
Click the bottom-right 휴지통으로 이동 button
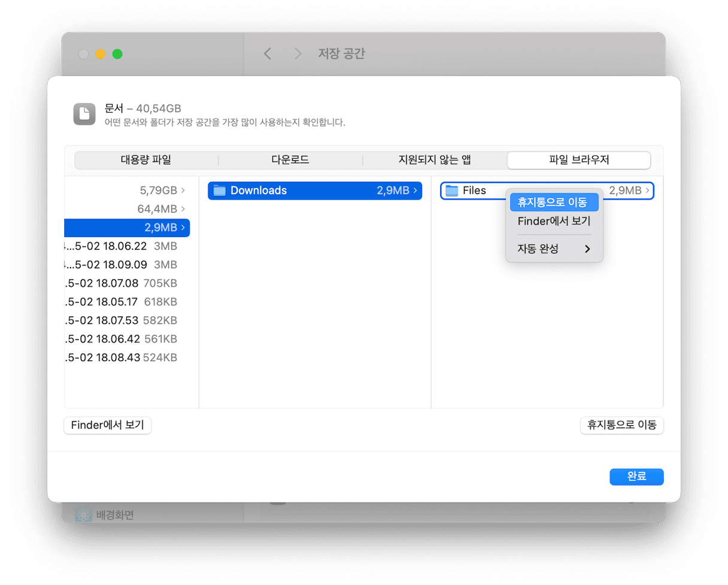(621, 425)
